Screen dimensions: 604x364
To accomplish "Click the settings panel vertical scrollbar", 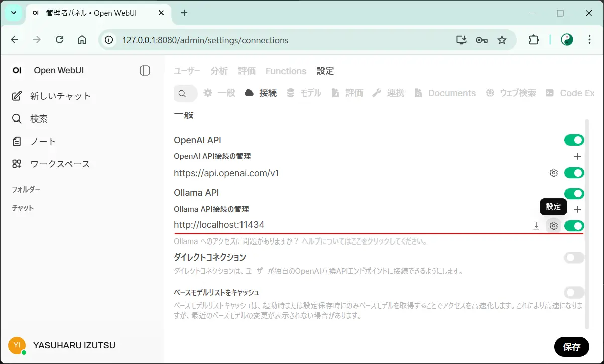I will pos(586,224).
